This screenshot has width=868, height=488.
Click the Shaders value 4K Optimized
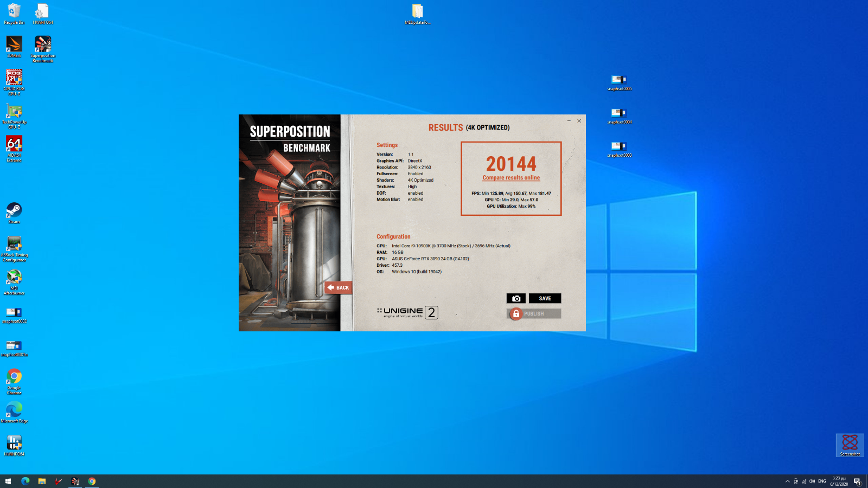pyautogui.click(x=420, y=180)
